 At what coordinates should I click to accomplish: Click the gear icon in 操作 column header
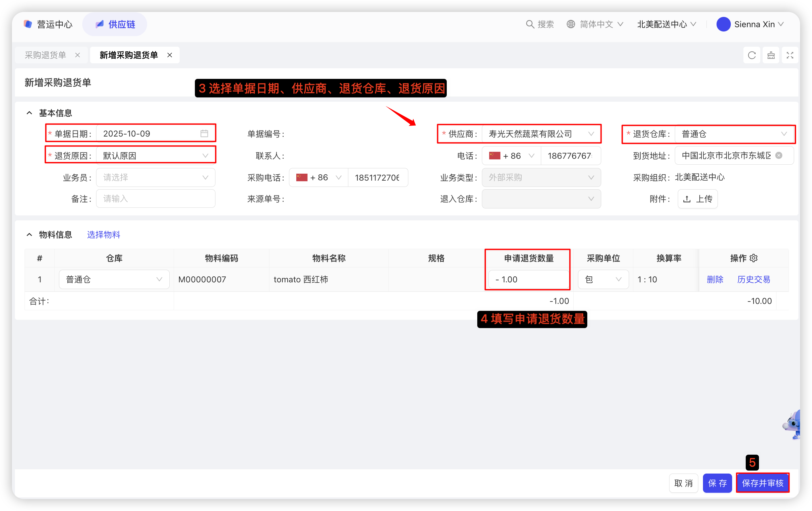pyautogui.click(x=754, y=258)
